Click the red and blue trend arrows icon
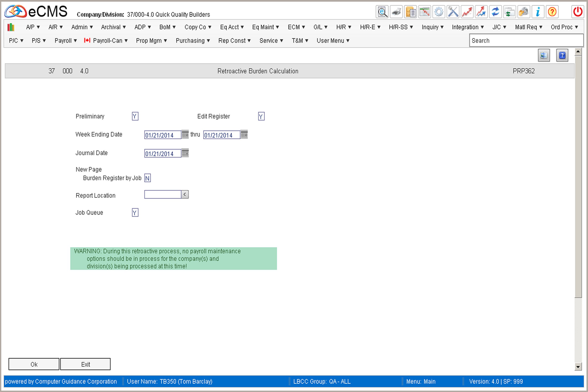The image size is (588, 392). [x=481, y=12]
